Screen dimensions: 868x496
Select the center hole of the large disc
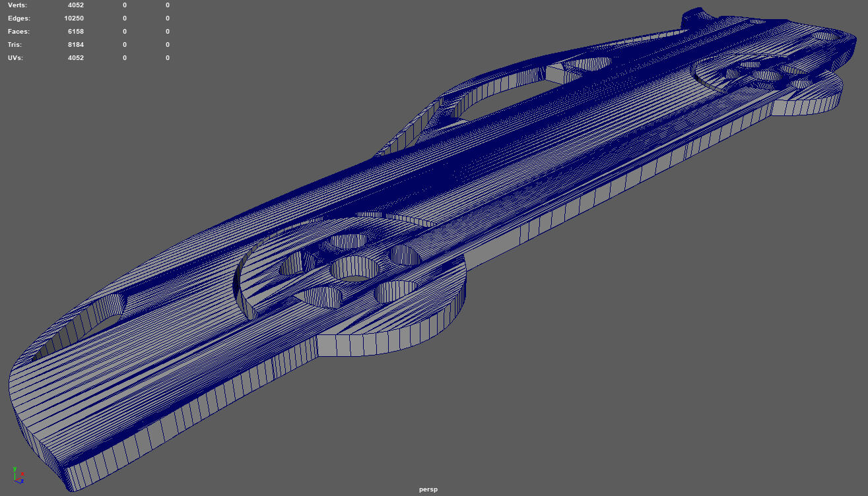click(x=355, y=268)
